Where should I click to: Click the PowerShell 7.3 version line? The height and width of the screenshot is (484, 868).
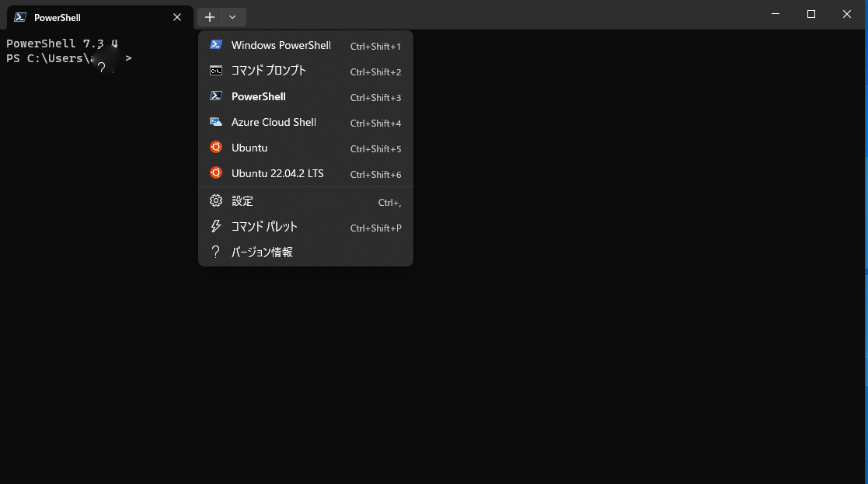pyautogui.click(x=62, y=44)
